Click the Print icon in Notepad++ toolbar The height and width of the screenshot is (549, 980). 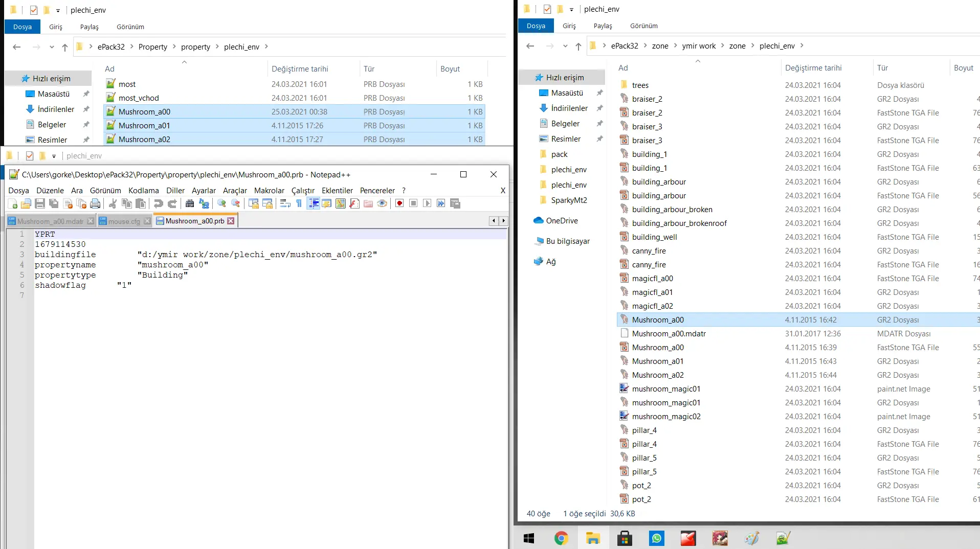tap(95, 204)
